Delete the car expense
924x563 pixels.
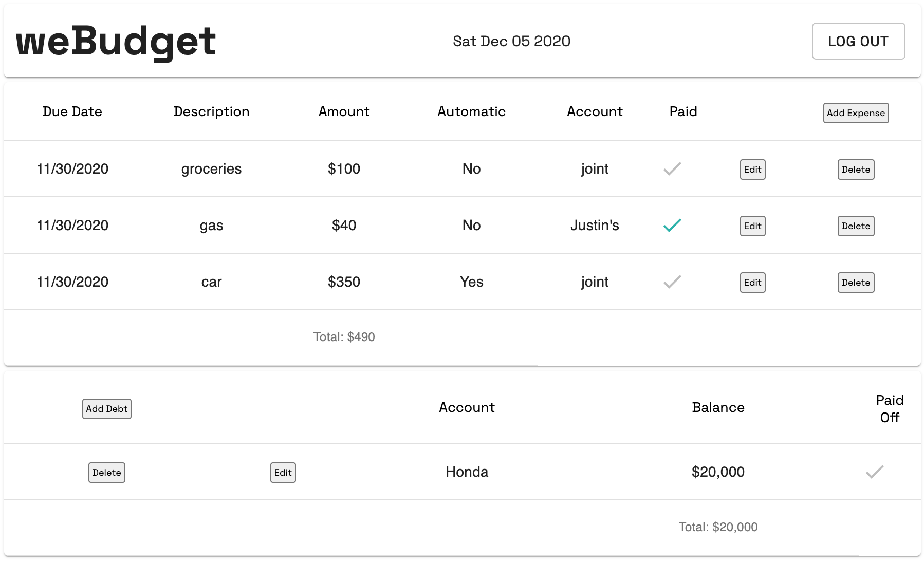(856, 283)
